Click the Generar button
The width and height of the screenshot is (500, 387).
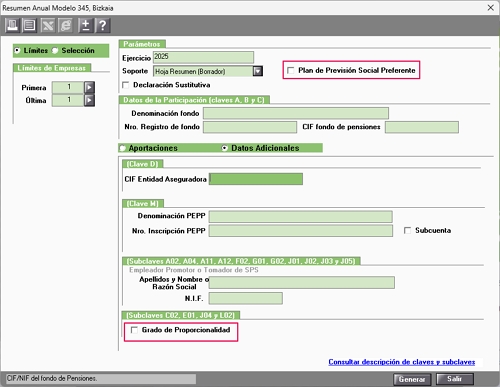[x=412, y=379]
